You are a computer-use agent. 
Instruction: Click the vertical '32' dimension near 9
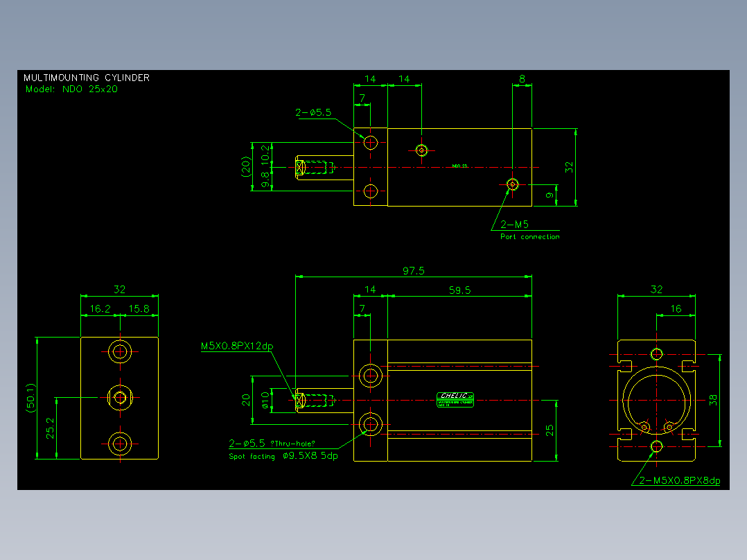click(x=569, y=167)
